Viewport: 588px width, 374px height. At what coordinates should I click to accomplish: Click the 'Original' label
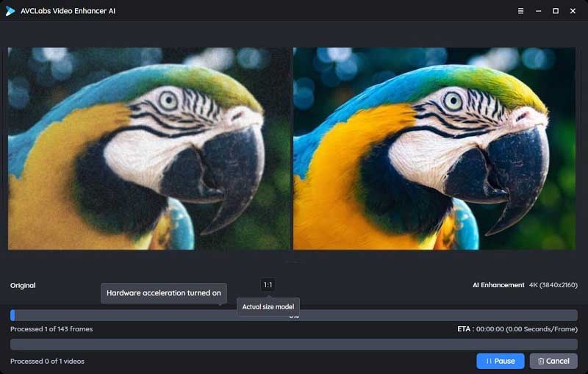pos(23,286)
